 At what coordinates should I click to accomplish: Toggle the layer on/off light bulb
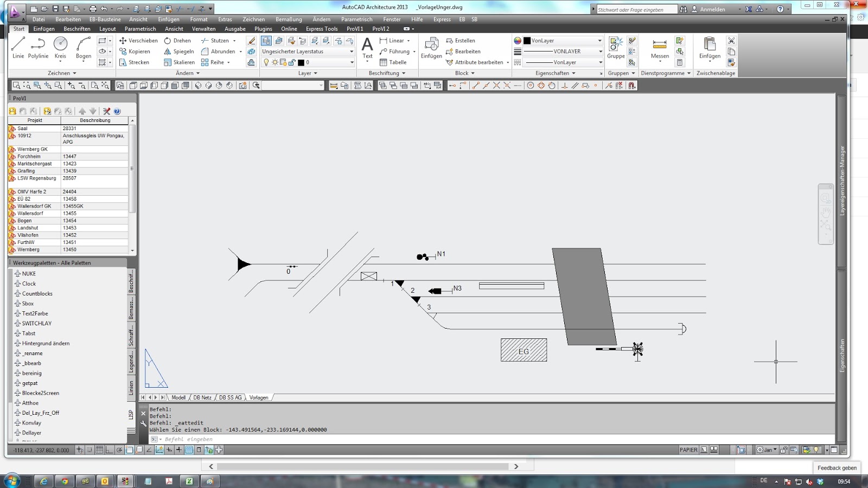click(266, 62)
